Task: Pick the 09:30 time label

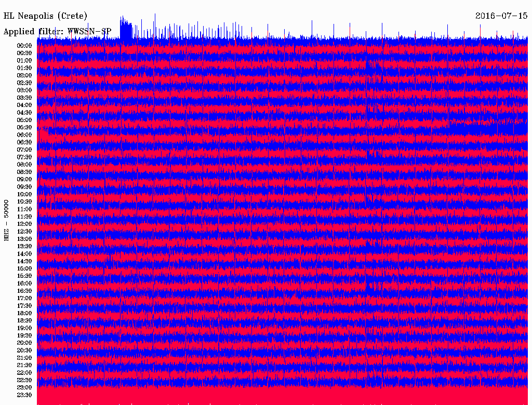Action: [x=24, y=186]
